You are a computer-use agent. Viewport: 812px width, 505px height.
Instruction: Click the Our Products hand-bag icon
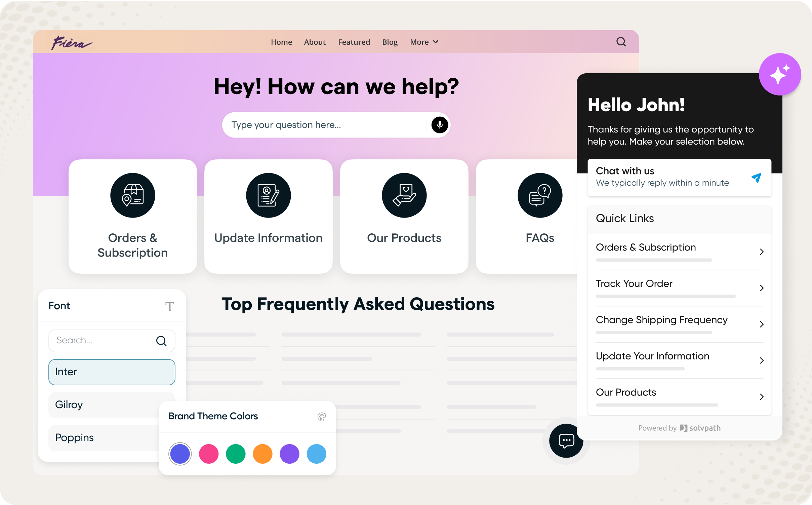pos(404,195)
